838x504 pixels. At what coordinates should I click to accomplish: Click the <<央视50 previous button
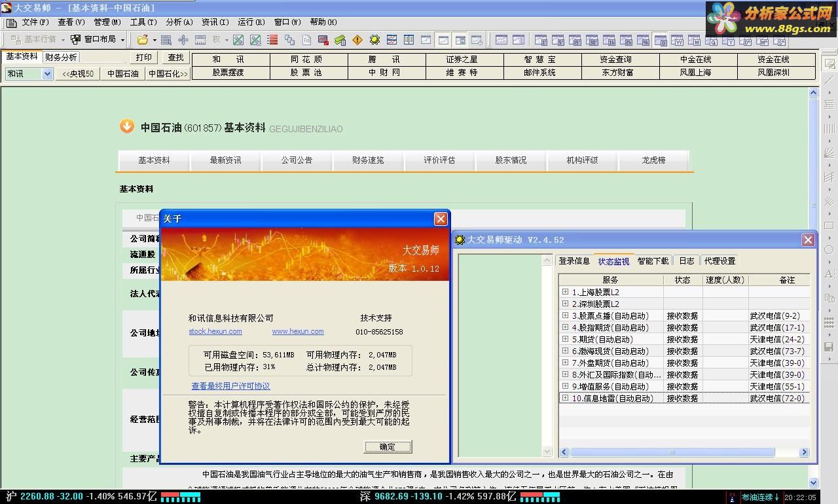78,74
